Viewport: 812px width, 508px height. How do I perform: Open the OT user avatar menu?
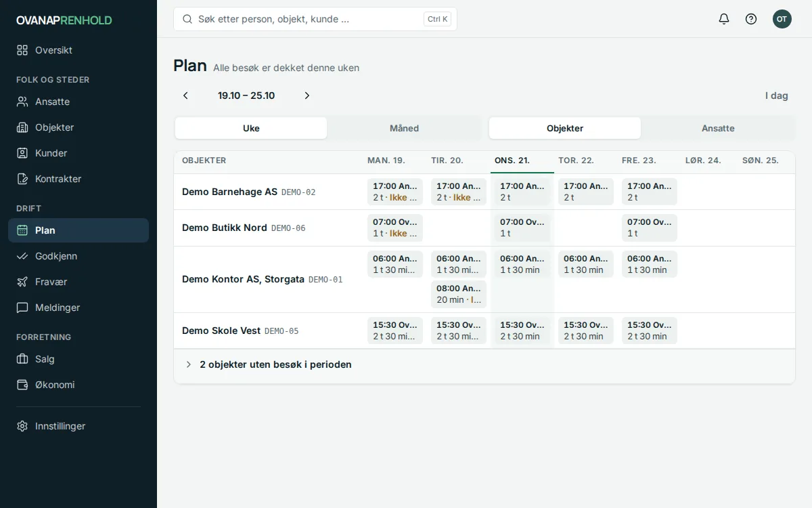point(782,19)
